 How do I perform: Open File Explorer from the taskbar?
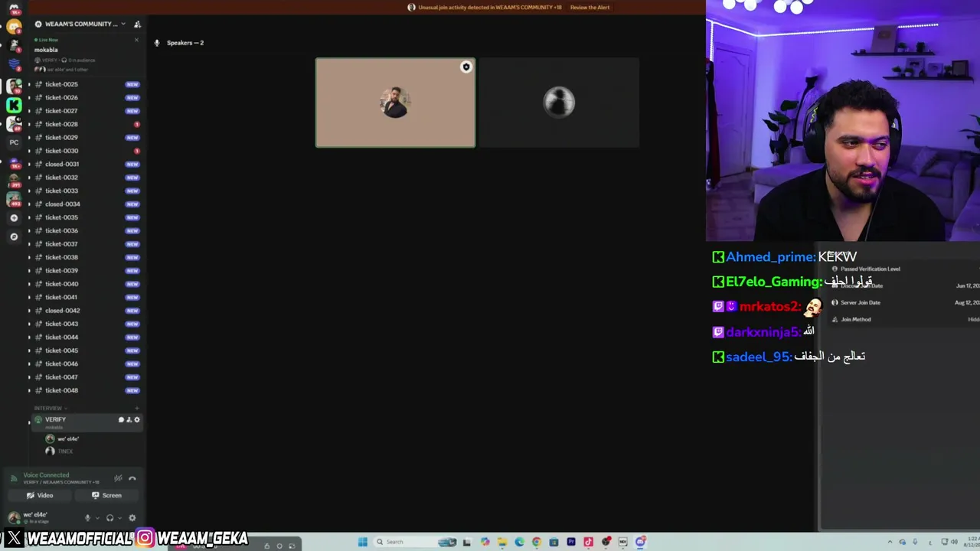[502, 542]
